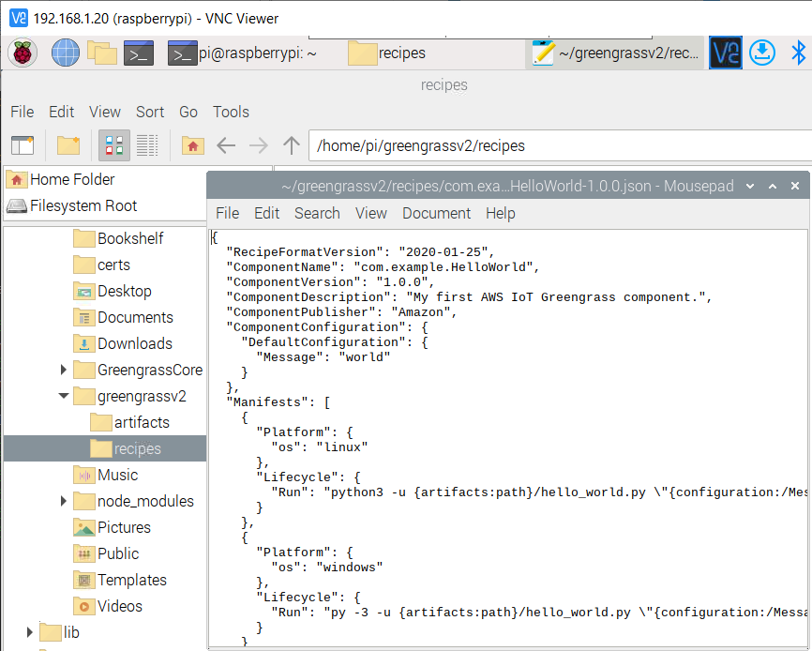Open Mousepad Help menu
This screenshot has height=651, width=812.
(x=501, y=213)
